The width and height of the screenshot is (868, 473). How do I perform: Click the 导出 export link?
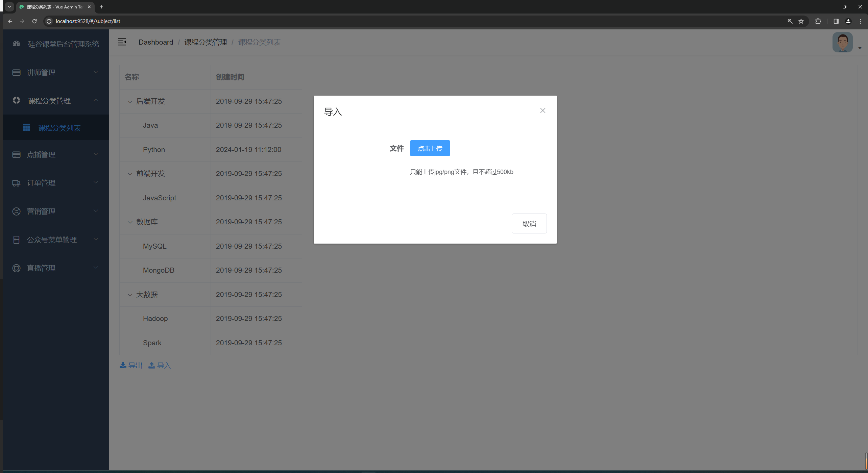pyautogui.click(x=131, y=365)
